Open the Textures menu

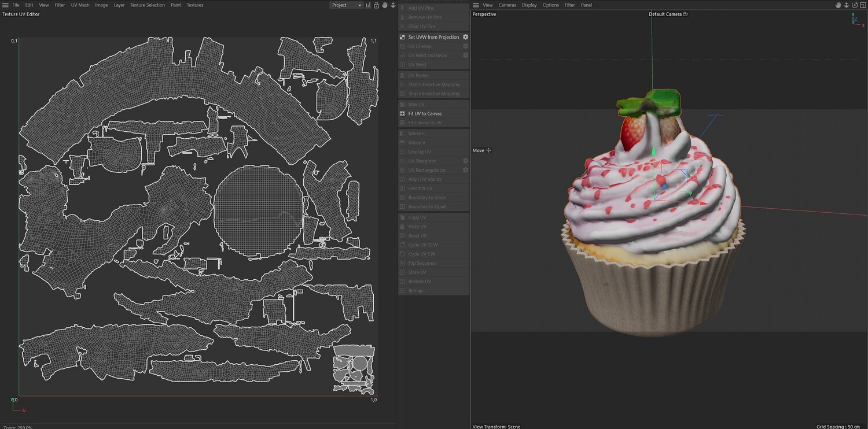pos(195,5)
